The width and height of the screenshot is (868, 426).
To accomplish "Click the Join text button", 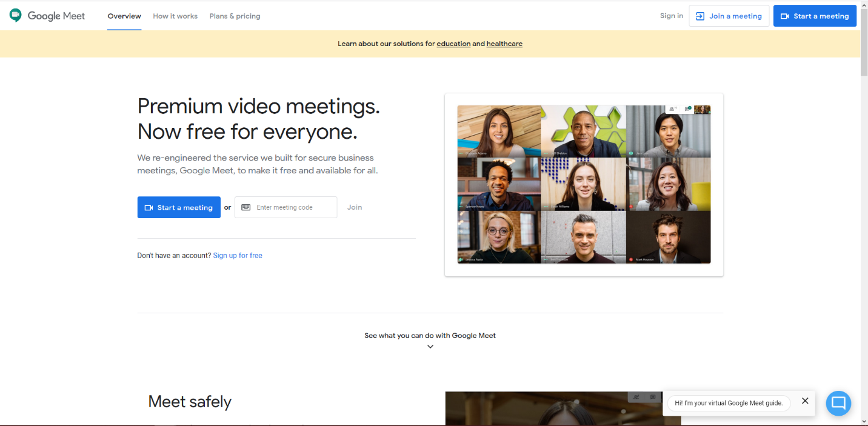I will click(355, 207).
